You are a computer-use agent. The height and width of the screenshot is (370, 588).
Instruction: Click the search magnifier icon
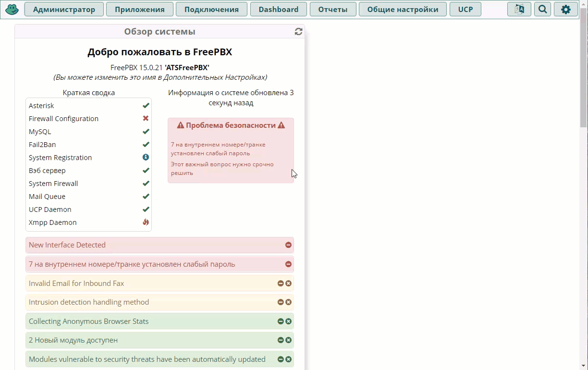point(542,9)
